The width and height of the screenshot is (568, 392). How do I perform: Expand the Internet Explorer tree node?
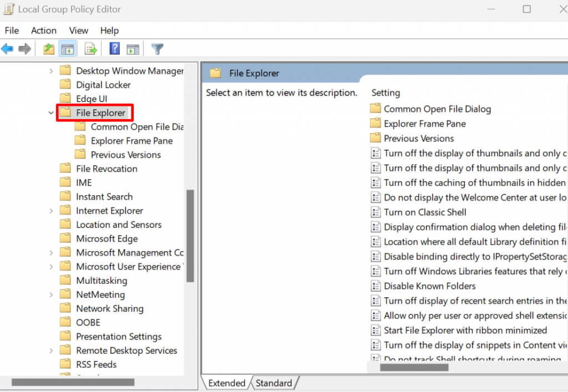[51, 211]
